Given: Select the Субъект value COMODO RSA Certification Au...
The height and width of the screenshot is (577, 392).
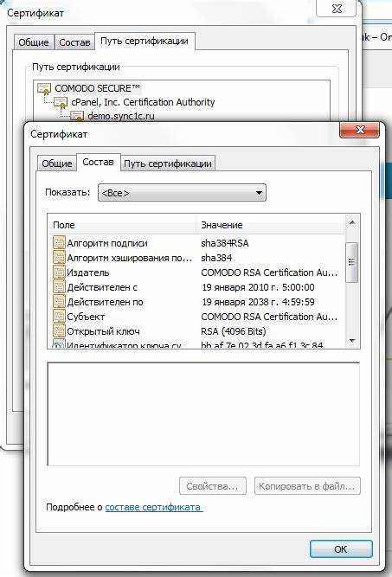Looking at the screenshot, I should [x=269, y=317].
